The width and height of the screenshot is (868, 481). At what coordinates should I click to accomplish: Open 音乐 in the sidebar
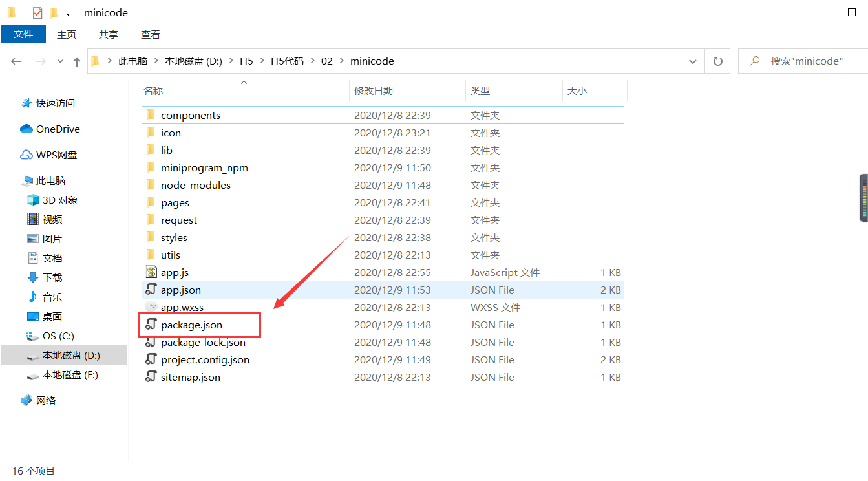[x=52, y=297]
